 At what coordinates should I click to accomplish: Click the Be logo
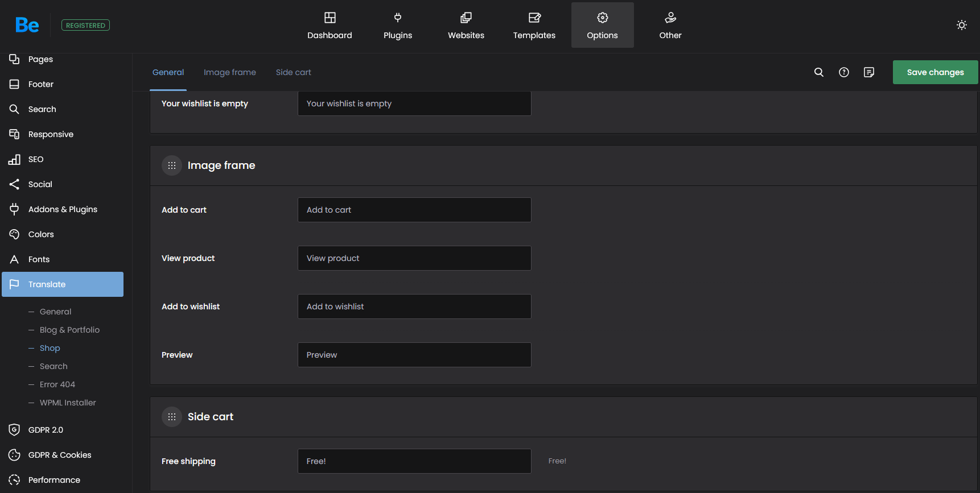(27, 25)
